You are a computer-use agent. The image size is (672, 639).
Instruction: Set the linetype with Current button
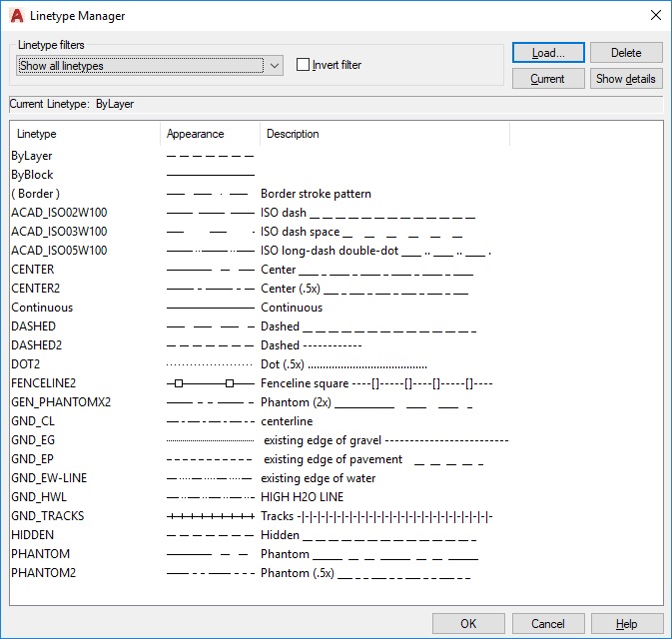click(x=548, y=79)
